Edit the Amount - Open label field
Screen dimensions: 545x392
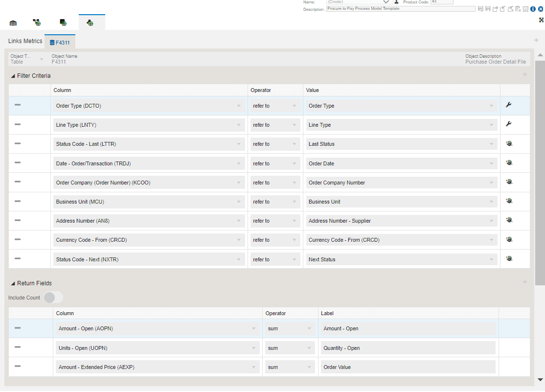click(x=408, y=328)
